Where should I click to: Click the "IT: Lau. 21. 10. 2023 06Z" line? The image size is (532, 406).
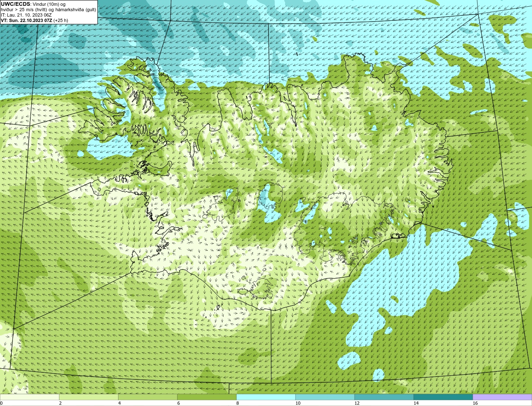coord(26,15)
